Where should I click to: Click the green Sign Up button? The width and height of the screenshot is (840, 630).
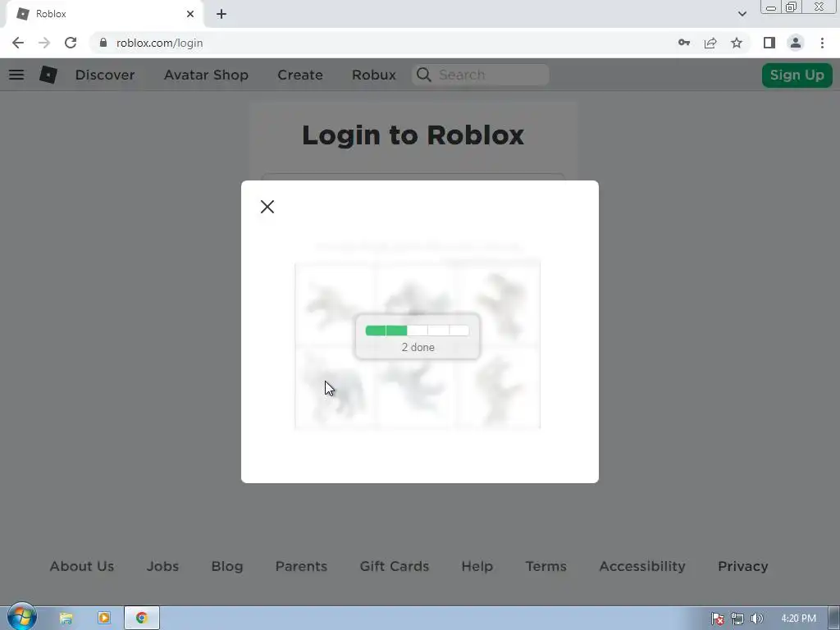point(797,75)
